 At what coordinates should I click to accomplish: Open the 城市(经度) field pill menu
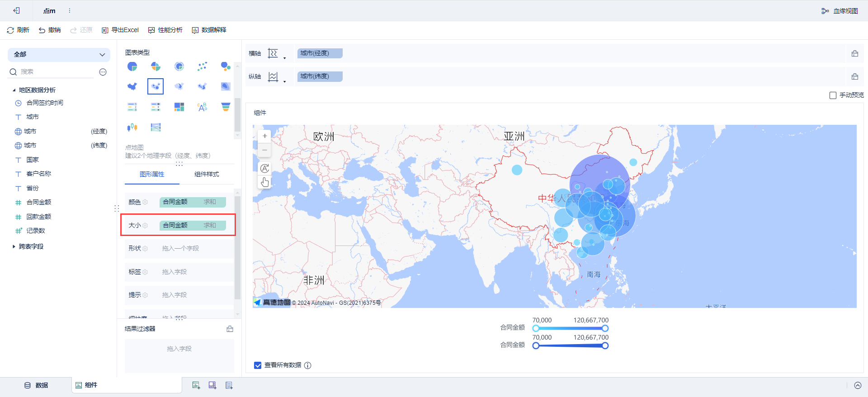click(x=320, y=53)
